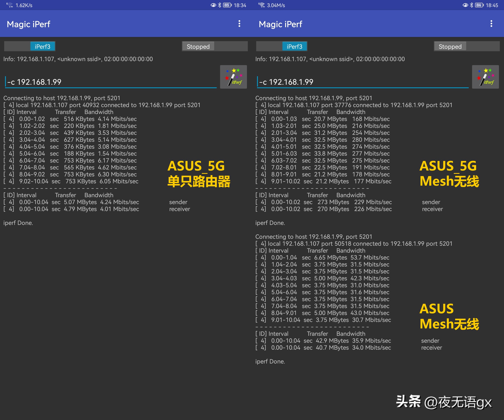
Task: Open the three-dot overflow menu on right screen
Action: 491,24
